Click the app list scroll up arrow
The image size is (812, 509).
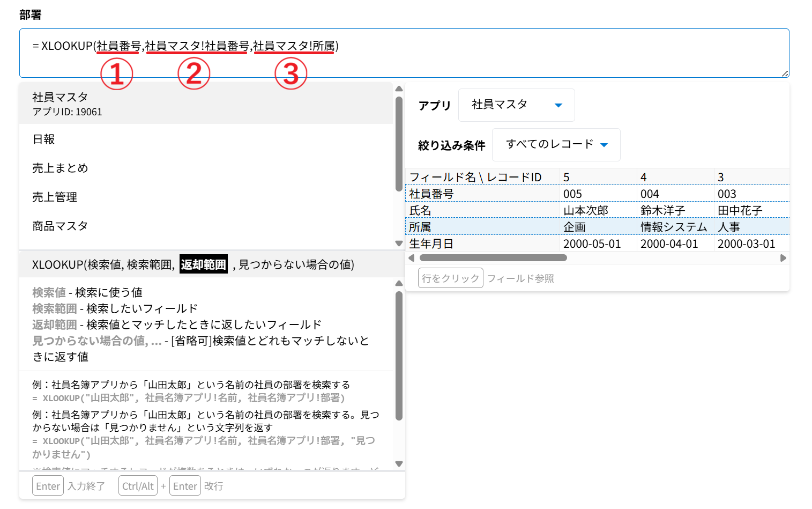(399, 88)
